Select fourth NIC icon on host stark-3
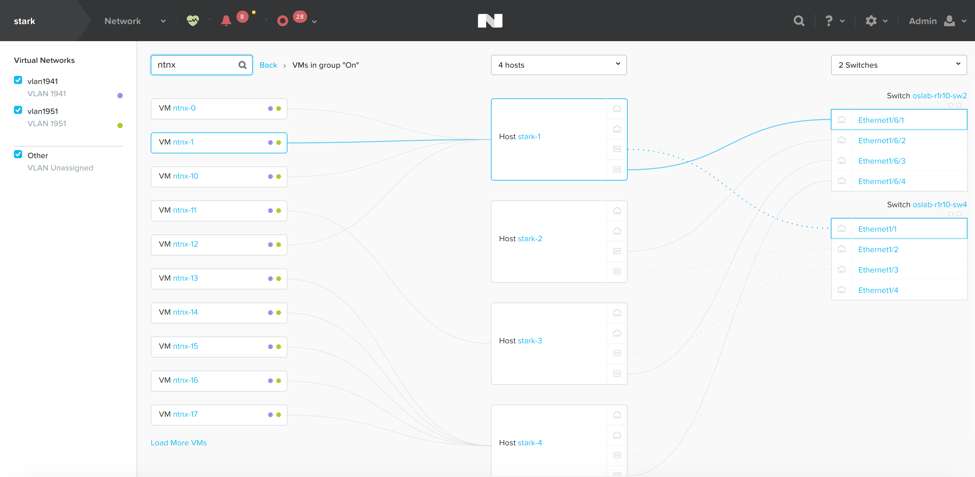Image resolution: width=975 pixels, height=477 pixels. [617, 374]
